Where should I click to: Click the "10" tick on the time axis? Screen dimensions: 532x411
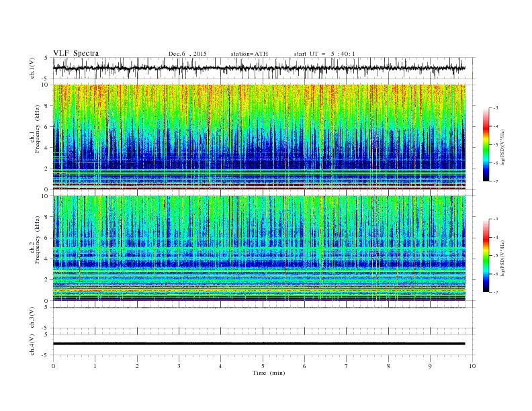[472, 366]
